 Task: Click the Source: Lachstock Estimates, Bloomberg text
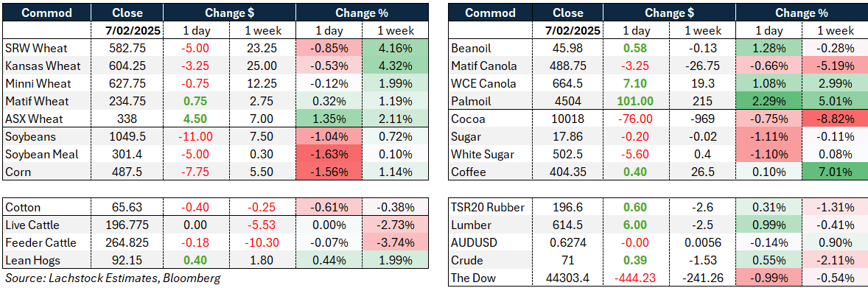pos(113,278)
